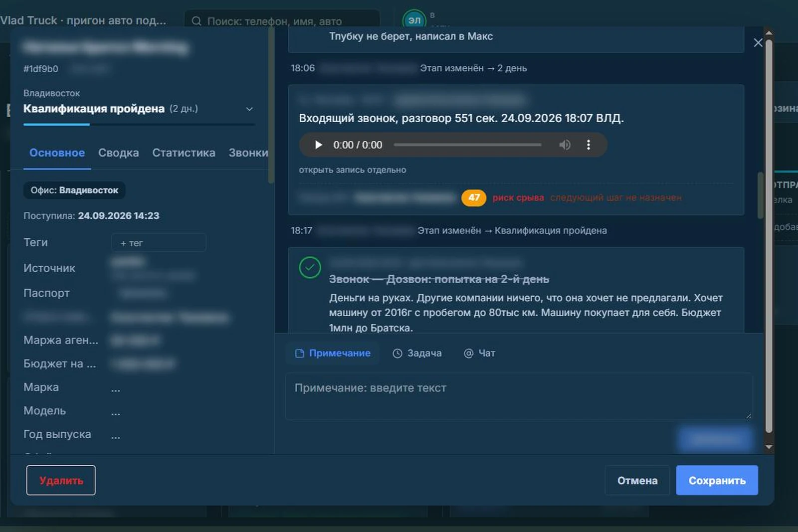
Task: Click the Отмена button
Action: pos(637,480)
